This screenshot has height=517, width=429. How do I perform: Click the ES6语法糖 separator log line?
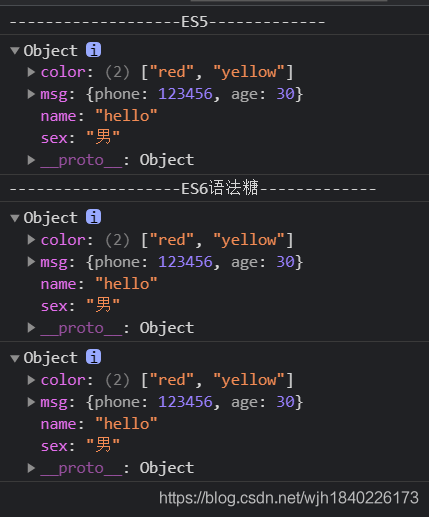214,188
